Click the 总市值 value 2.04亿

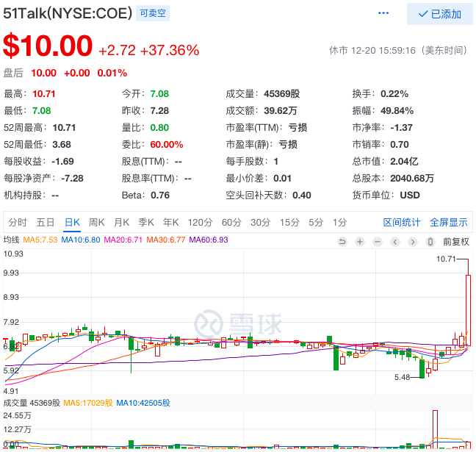point(404,161)
